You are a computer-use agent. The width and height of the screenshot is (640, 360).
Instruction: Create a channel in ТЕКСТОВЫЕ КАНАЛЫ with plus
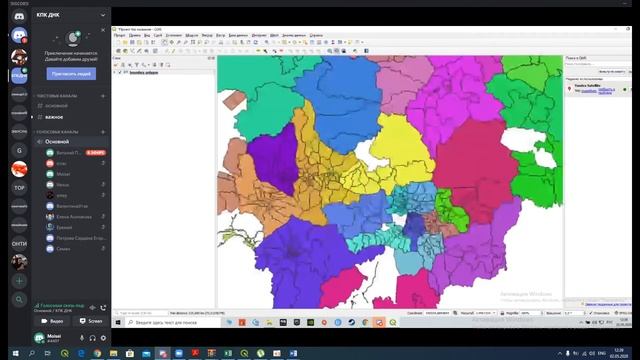pos(103,96)
